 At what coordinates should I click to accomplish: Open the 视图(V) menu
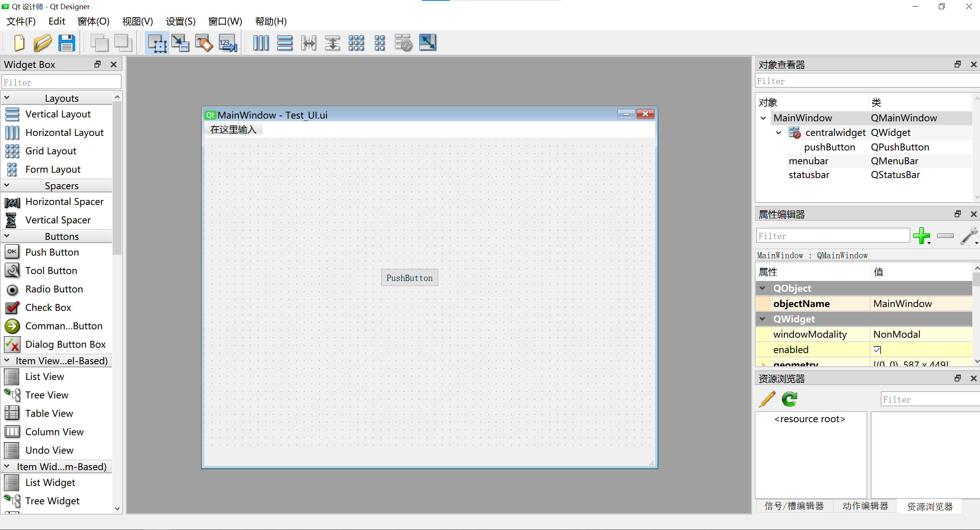pos(136,21)
